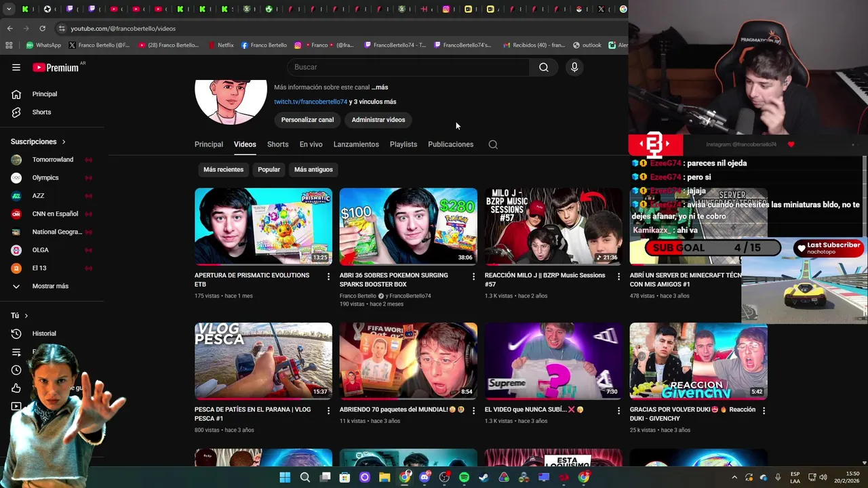Search within channel using magnifier icon

(x=493, y=144)
